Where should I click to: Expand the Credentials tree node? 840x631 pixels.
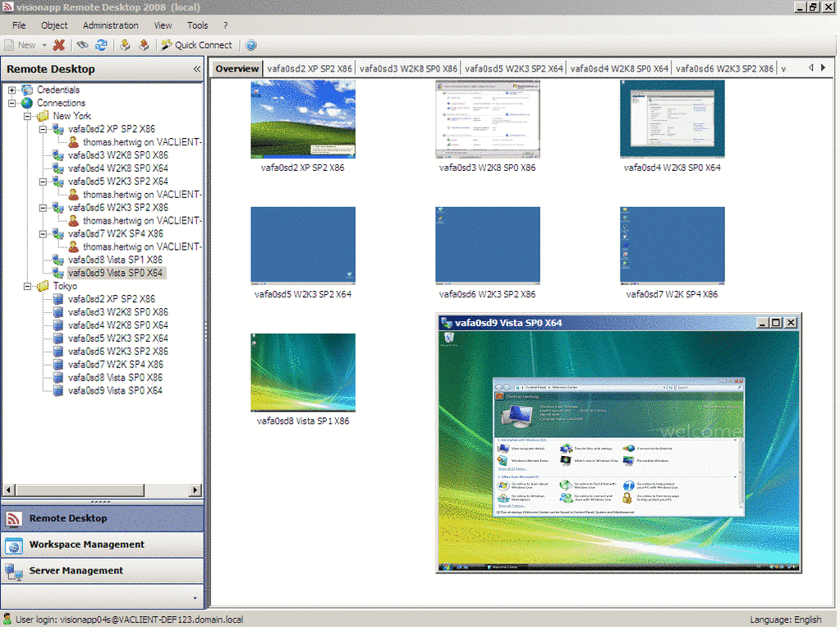coord(11,90)
